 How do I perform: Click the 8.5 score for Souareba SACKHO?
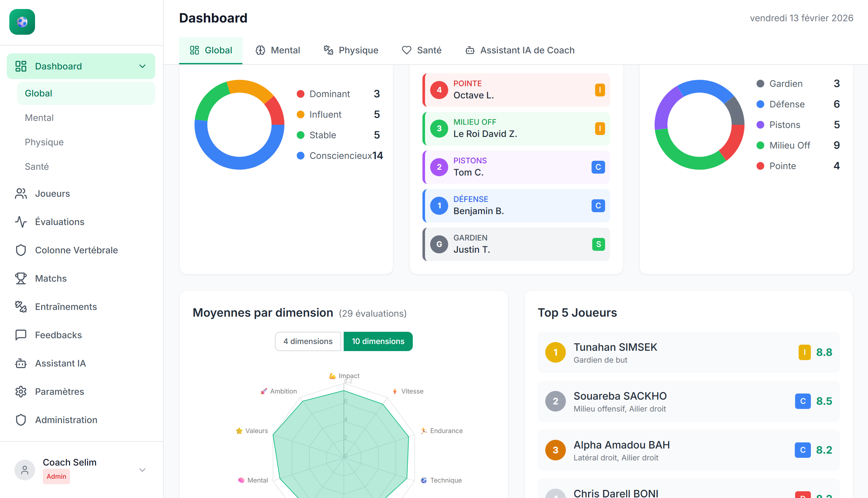point(824,401)
